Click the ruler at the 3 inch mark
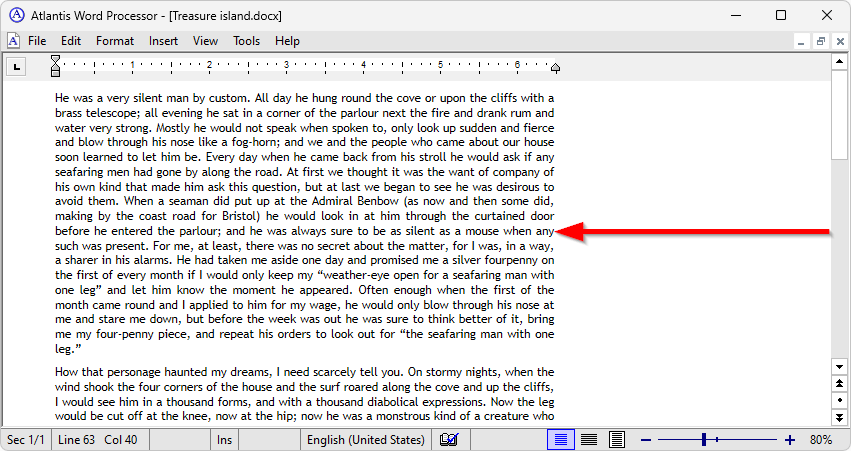The width and height of the screenshot is (851, 451). click(287, 67)
